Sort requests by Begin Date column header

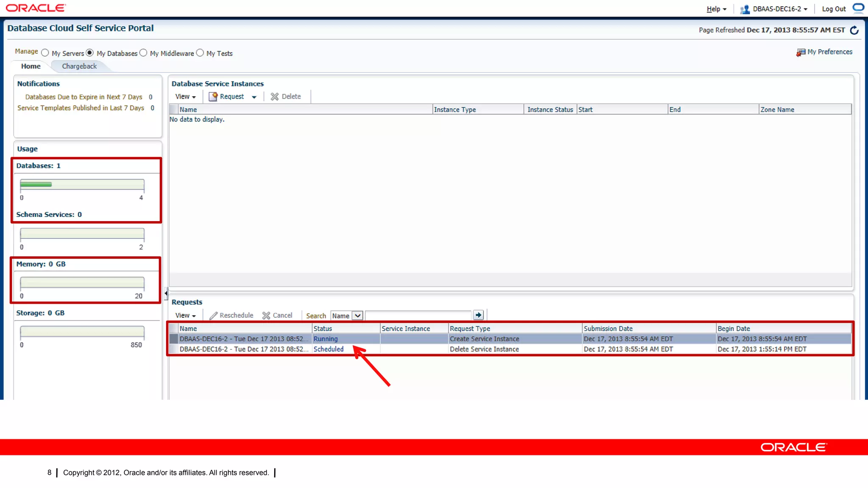784,329
